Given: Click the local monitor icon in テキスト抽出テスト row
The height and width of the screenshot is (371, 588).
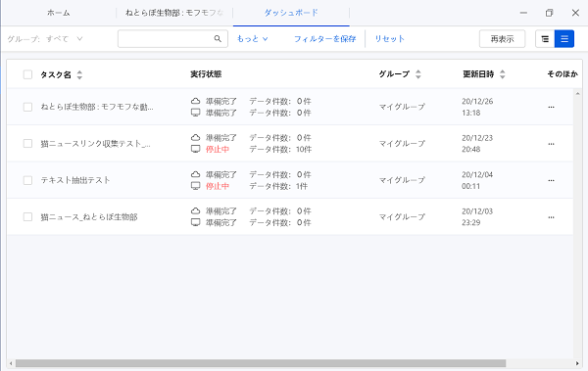Looking at the screenshot, I should coord(195,186).
